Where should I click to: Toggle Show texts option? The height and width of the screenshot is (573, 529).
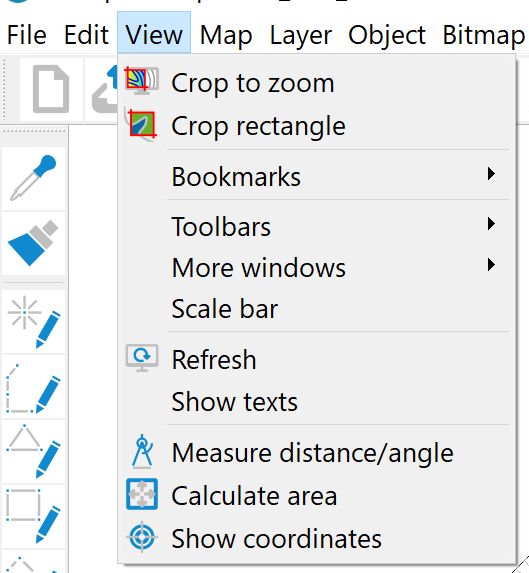(x=316, y=402)
